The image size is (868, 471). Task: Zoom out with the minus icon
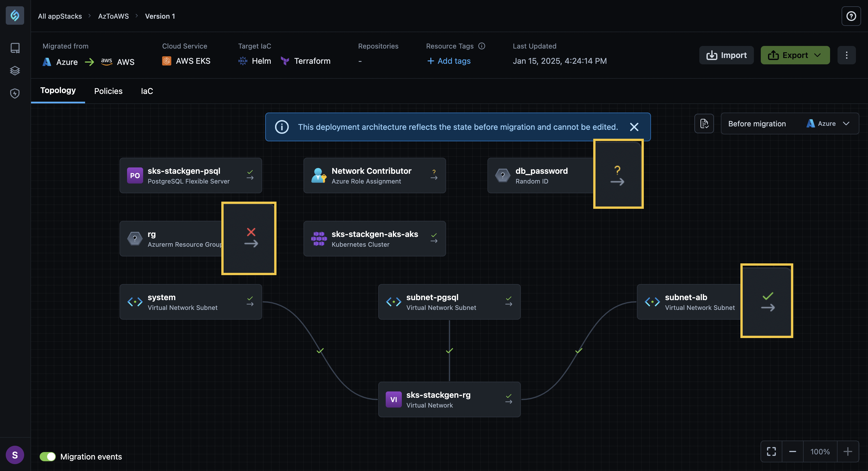coord(792,451)
